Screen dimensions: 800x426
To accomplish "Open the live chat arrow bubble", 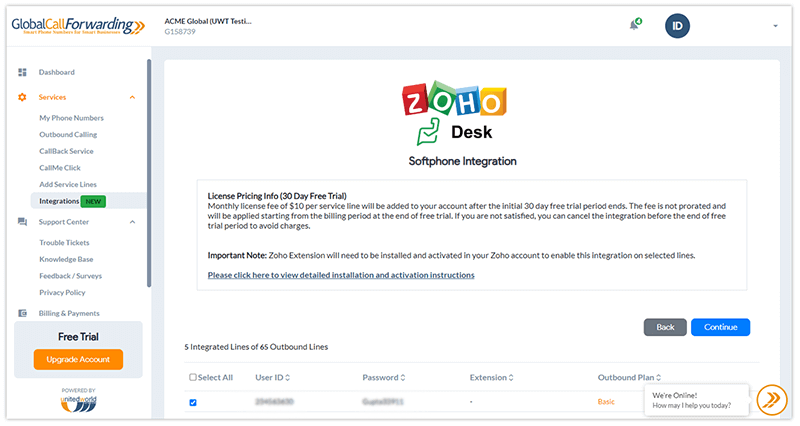I will point(771,399).
